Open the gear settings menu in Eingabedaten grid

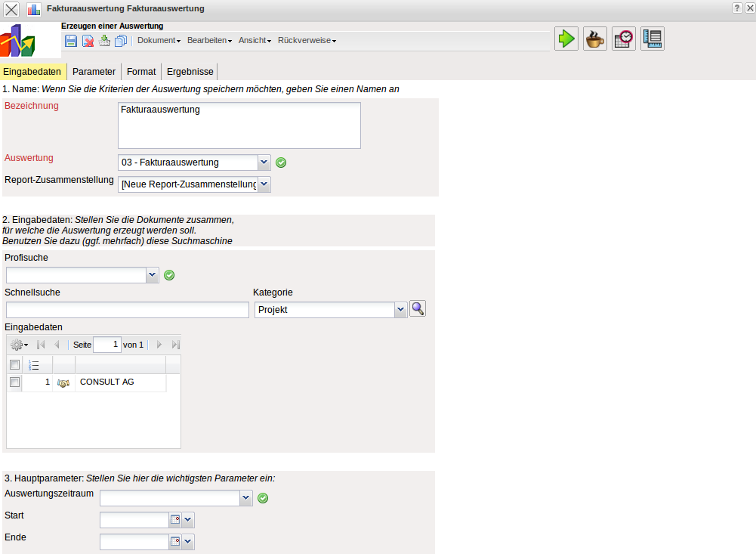coord(20,345)
